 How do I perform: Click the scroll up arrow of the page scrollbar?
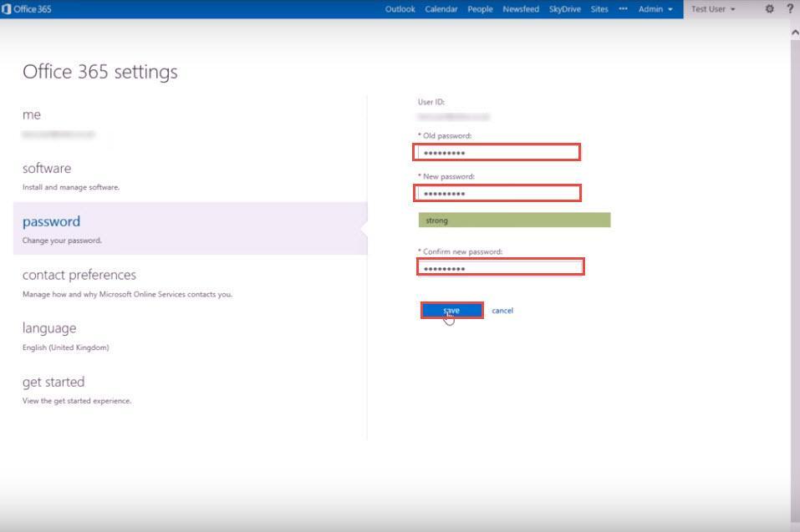[795, 32]
